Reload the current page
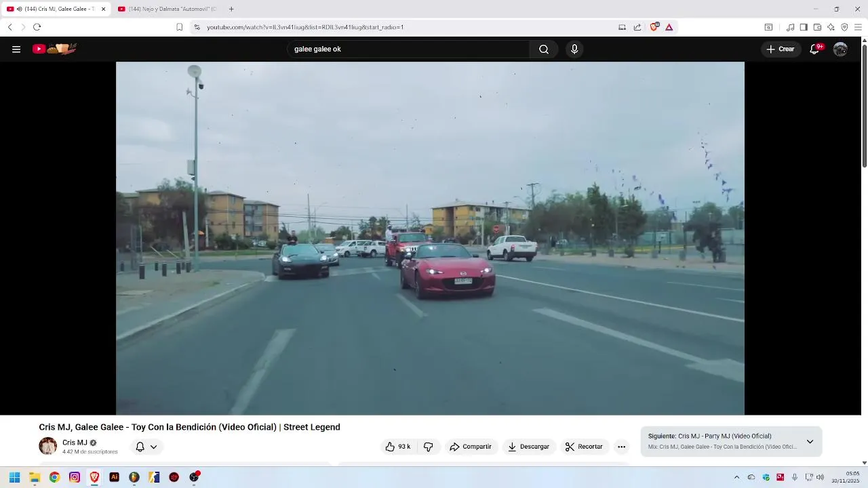868x488 pixels. tap(37, 27)
